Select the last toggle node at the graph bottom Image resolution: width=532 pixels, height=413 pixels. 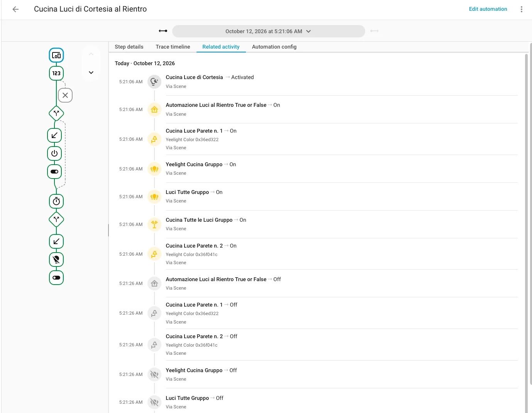click(56, 278)
